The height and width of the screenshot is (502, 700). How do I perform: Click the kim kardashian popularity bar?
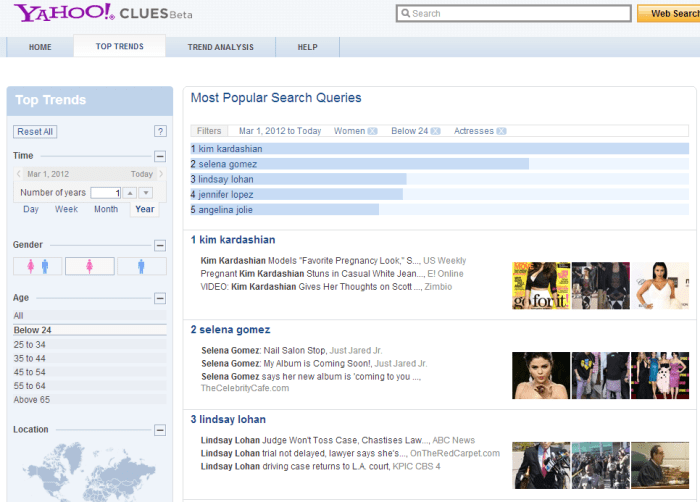(440, 149)
